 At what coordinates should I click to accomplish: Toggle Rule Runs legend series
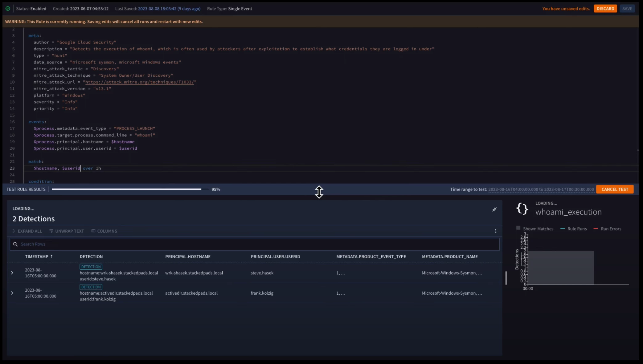pos(573,229)
